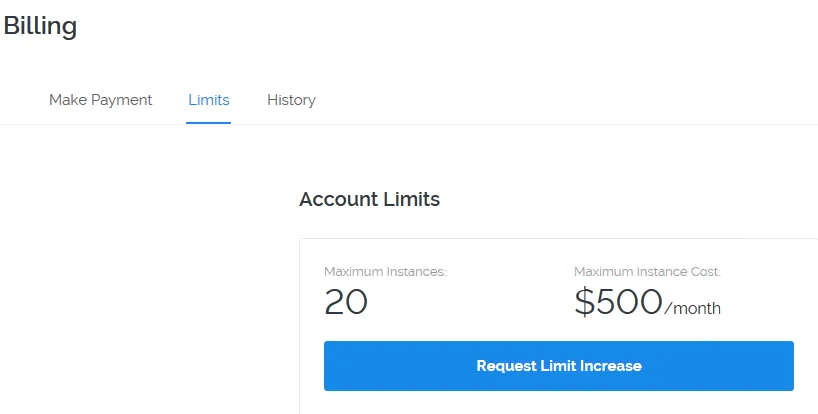Select the Limits tab

pyautogui.click(x=209, y=100)
